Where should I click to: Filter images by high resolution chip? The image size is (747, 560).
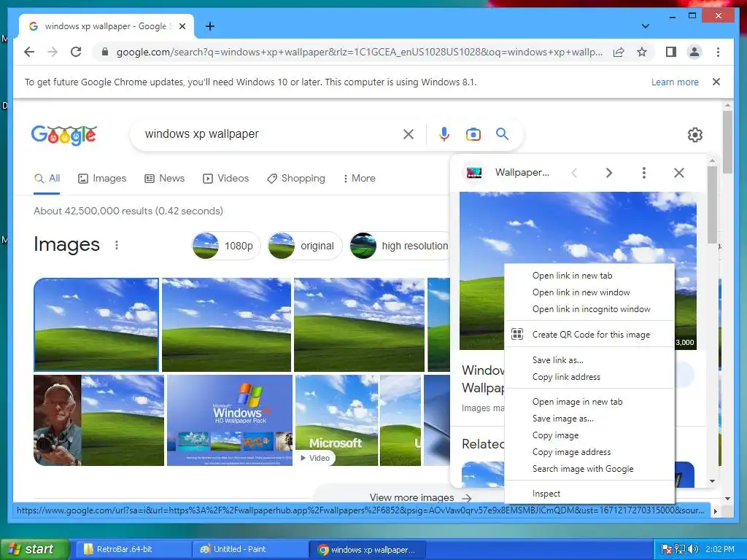399,246
